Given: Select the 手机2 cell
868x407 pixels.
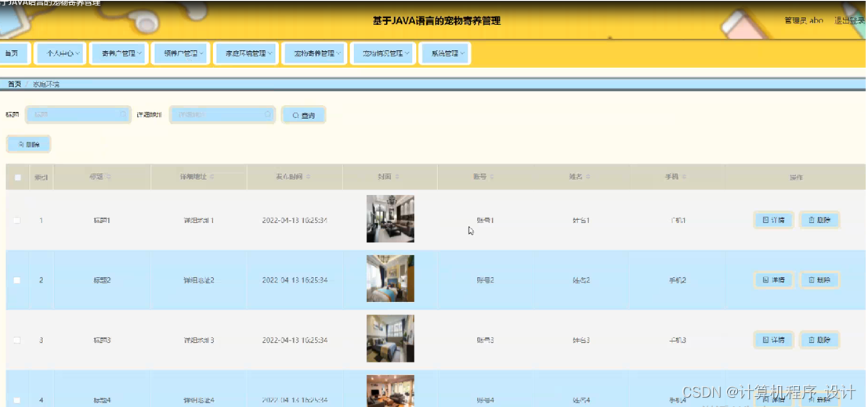Looking at the screenshot, I should point(678,280).
